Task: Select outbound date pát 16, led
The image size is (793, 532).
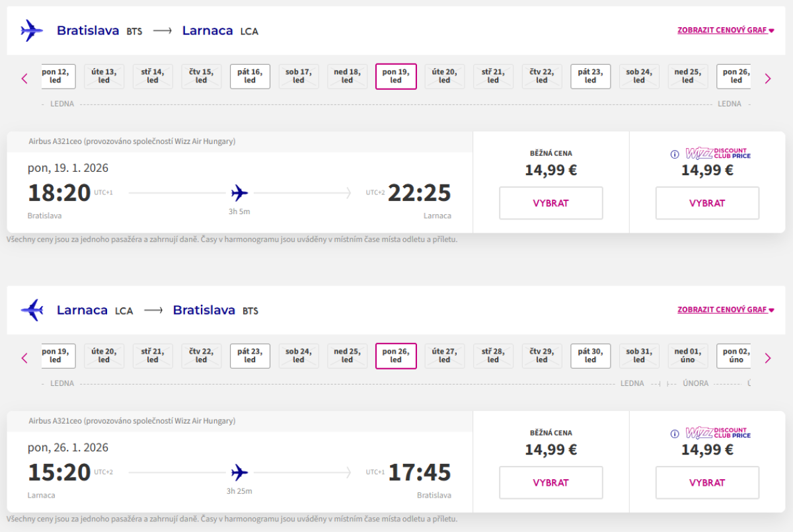Action: point(250,76)
